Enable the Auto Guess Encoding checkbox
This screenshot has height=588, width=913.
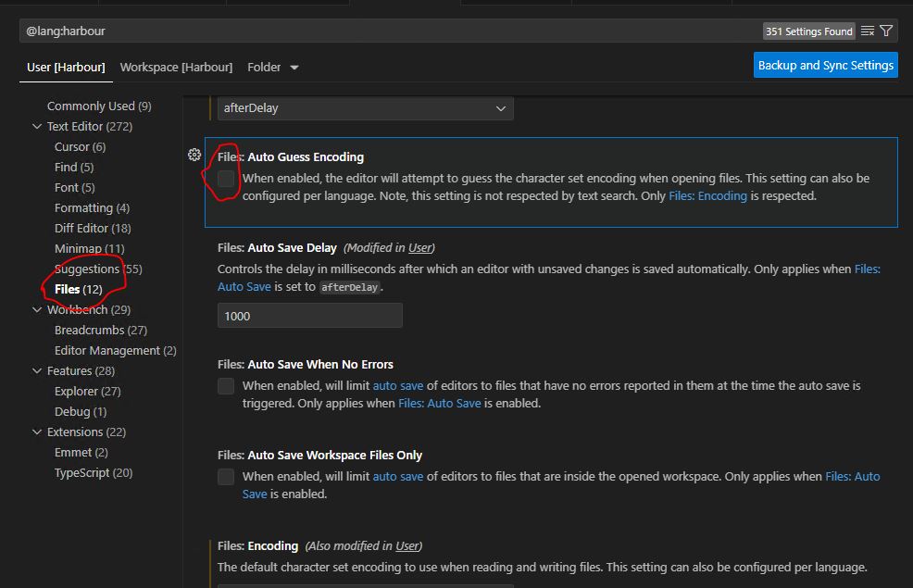(226, 179)
